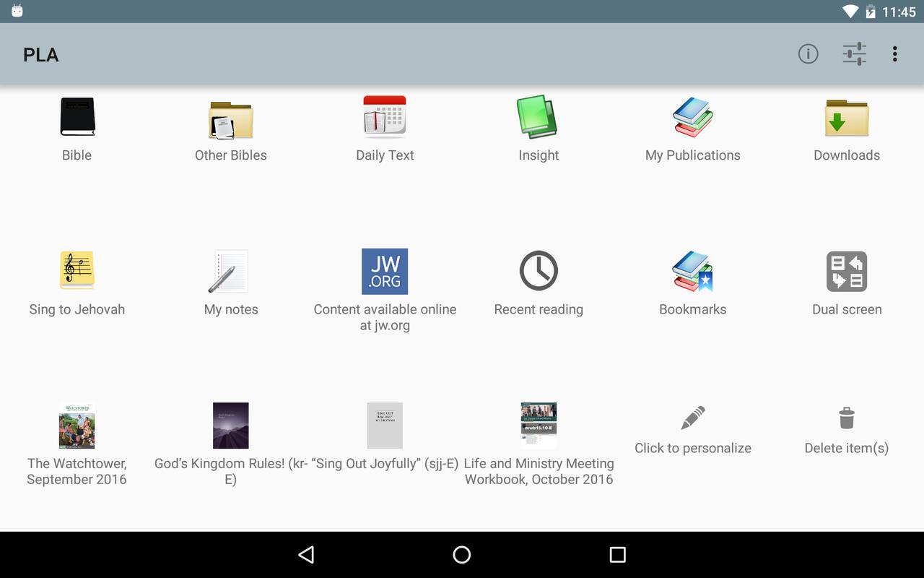Click the 'Bookmarks' label

point(693,309)
